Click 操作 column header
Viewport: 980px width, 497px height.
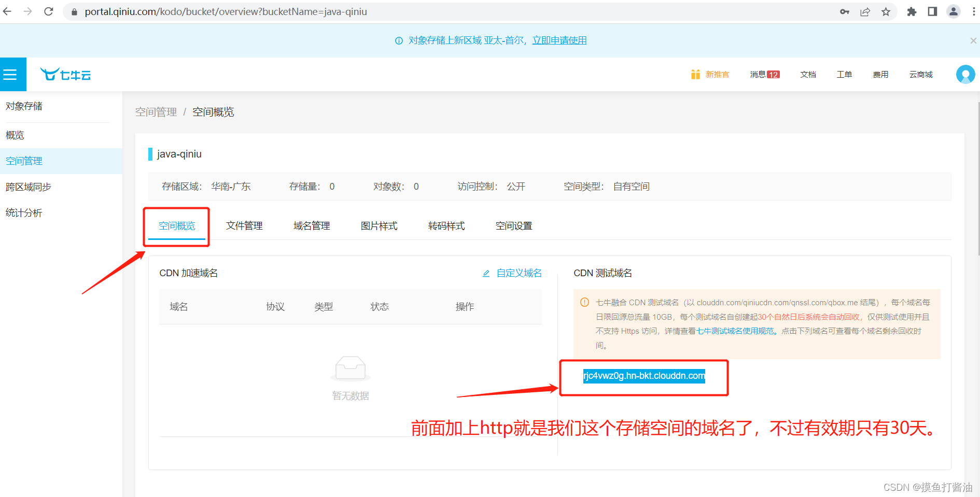coord(465,307)
